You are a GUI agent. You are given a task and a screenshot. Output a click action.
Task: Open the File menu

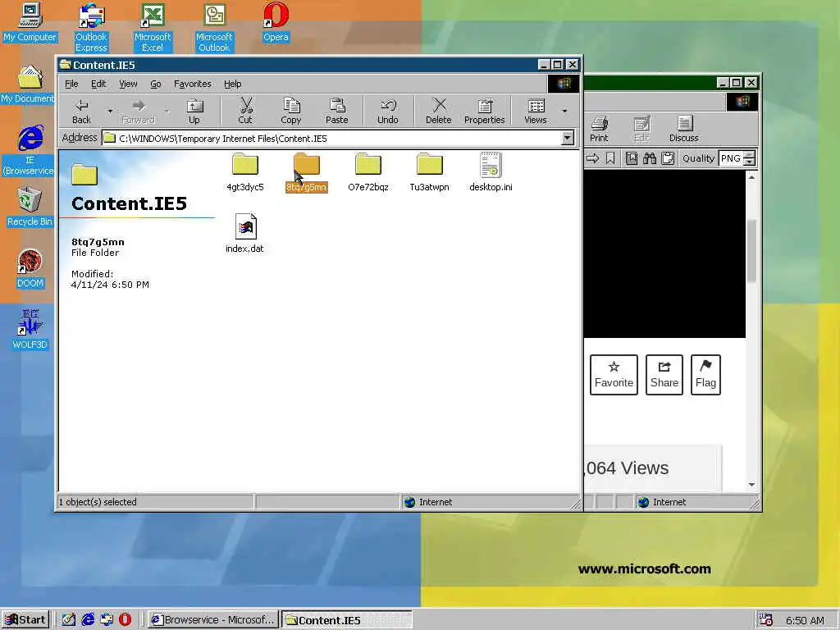(71, 84)
